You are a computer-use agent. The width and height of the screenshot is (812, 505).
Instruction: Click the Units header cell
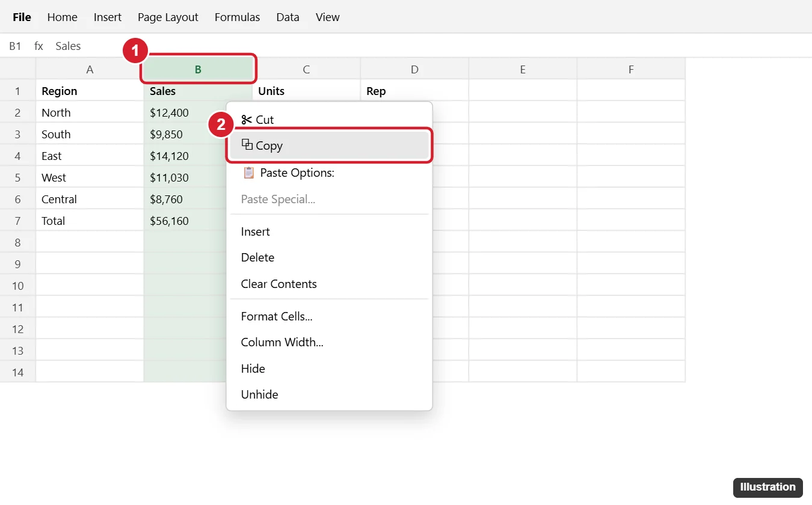(x=306, y=91)
